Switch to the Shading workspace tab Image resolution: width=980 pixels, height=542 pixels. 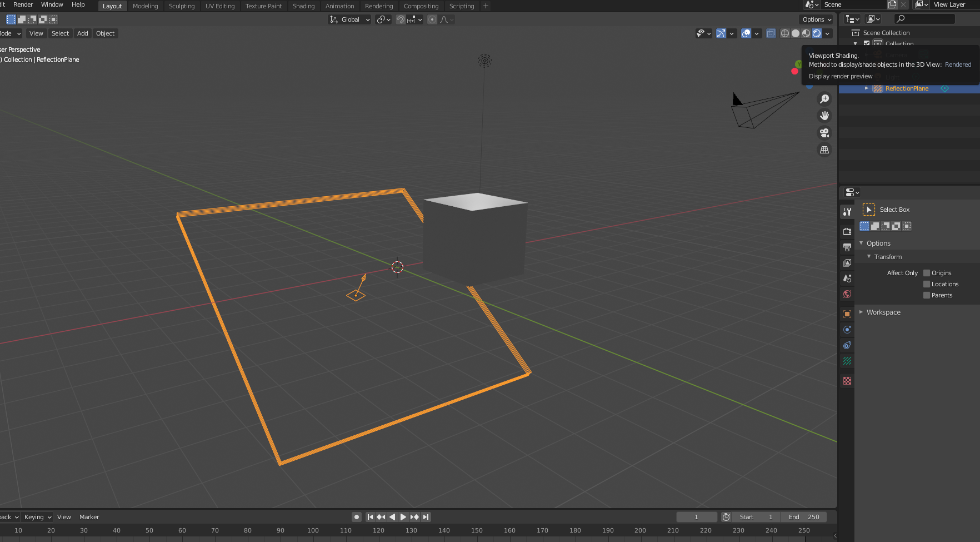(303, 6)
